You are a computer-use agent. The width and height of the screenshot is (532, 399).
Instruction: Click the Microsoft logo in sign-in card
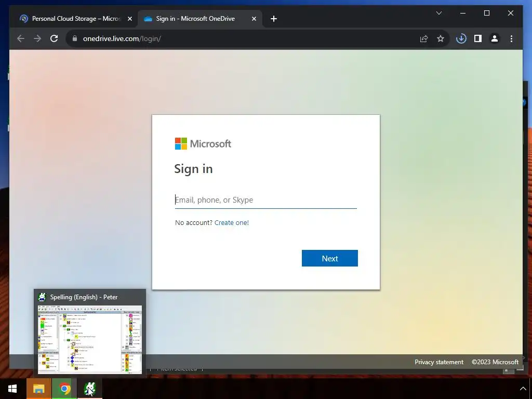203,143
